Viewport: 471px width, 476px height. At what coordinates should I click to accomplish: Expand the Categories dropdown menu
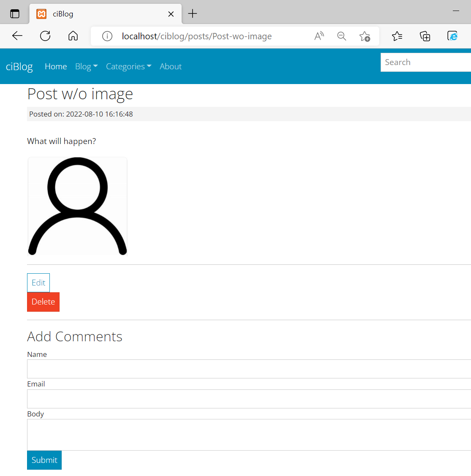tap(128, 66)
